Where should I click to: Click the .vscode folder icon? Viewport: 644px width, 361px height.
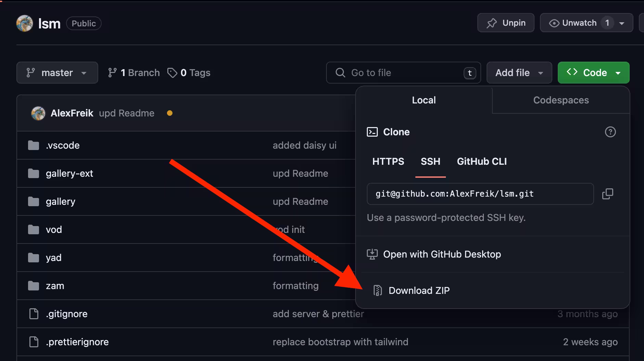[x=34, y=145]
